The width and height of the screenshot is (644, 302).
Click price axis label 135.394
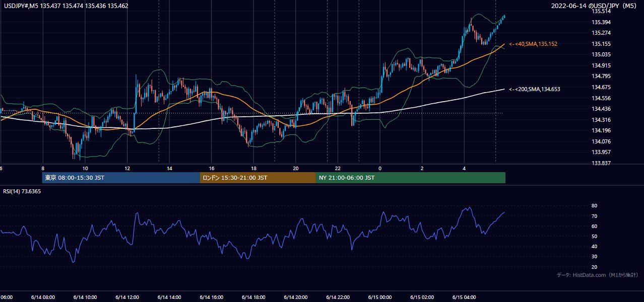601,22
